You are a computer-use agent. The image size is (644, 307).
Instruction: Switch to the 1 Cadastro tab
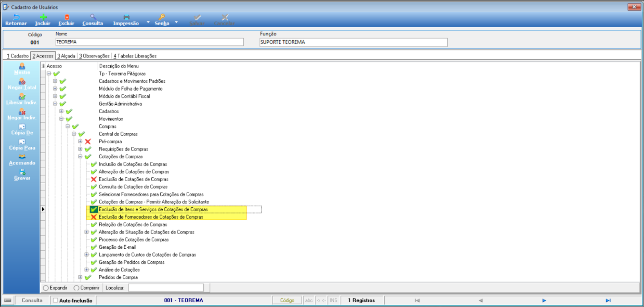18,56
